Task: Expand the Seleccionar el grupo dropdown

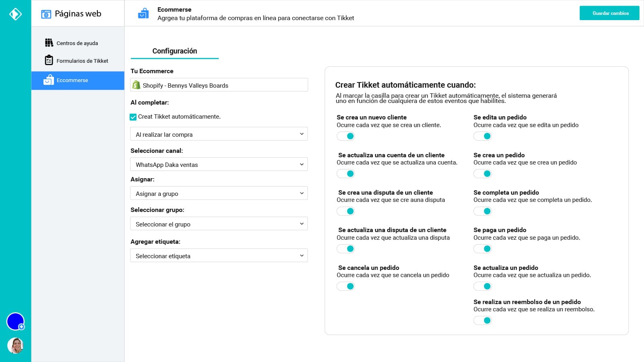Action: (x=219, y=224)
